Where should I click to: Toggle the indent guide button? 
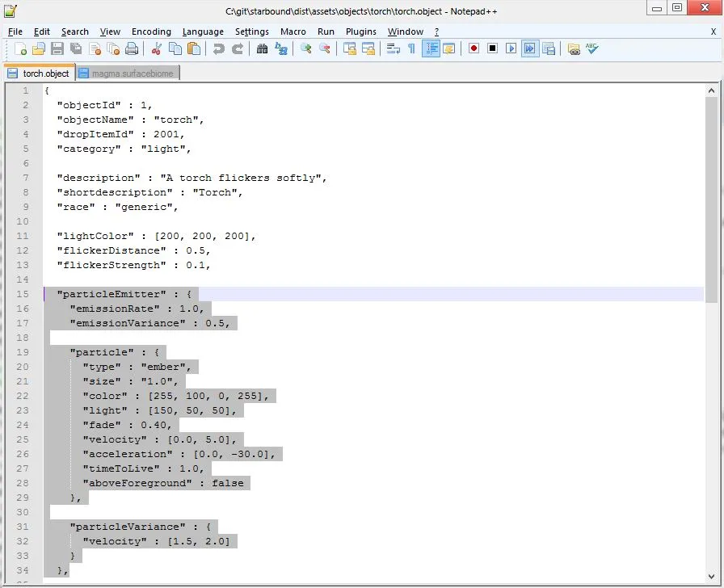coord(430,48)
